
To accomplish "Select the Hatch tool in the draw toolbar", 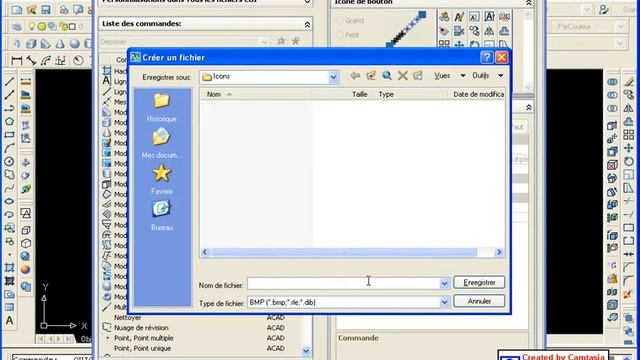I will [9, 268].
